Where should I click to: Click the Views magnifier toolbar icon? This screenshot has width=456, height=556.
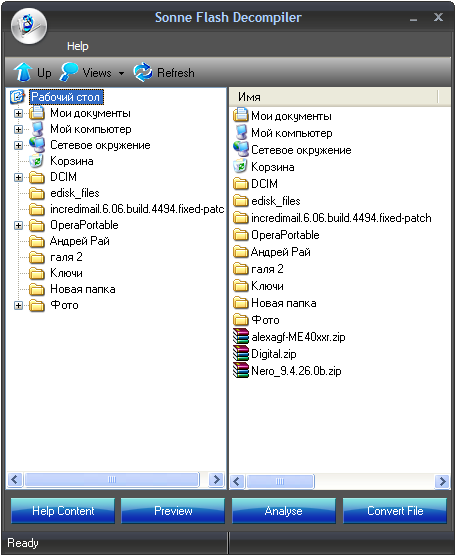tap(69, 72)
